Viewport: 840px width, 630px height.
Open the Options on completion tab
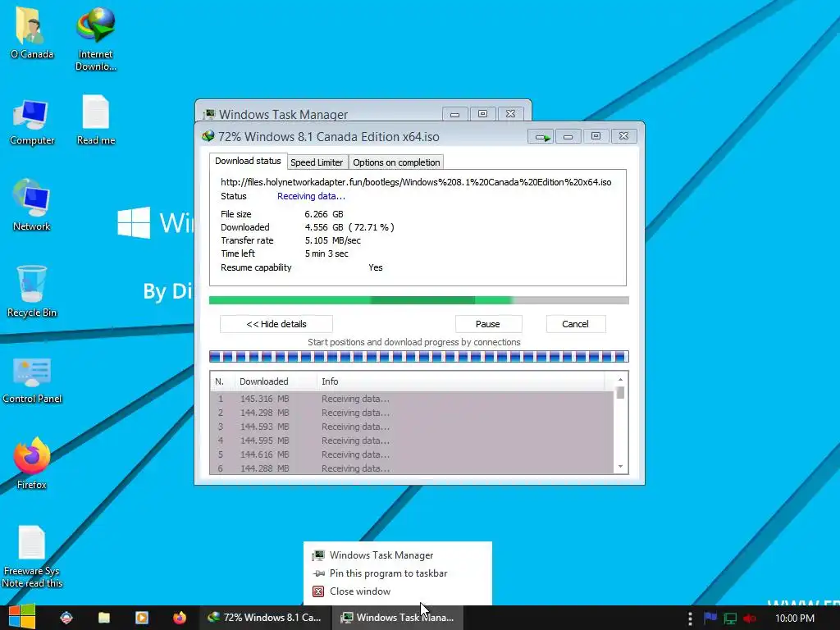click(x=396, y=162)
